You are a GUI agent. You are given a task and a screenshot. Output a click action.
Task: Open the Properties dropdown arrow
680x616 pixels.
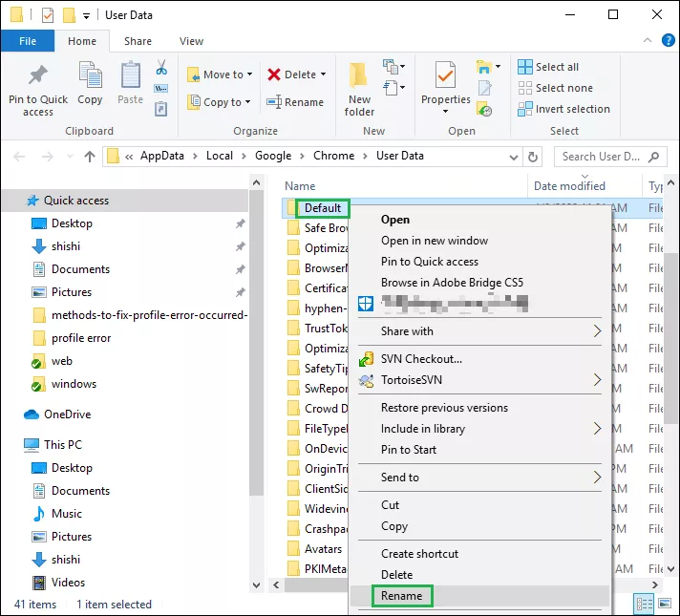445,112
